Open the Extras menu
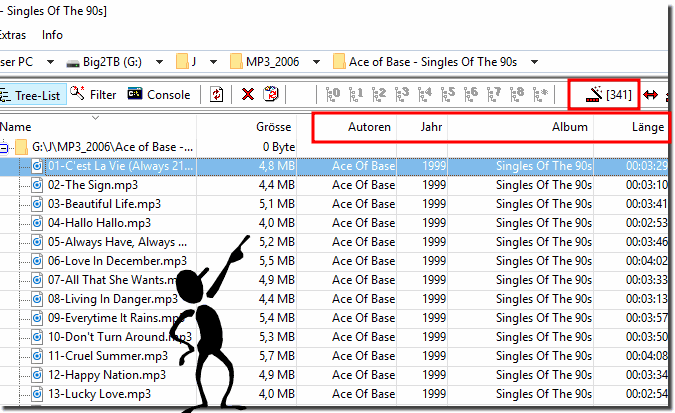 12,35
